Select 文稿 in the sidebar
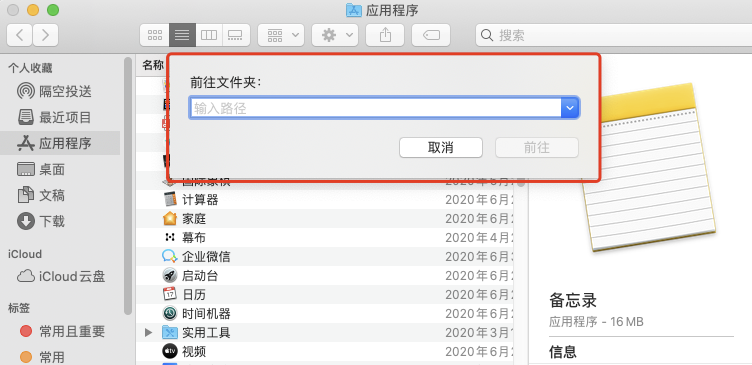752x365 pixels. (x=60, y=195)
